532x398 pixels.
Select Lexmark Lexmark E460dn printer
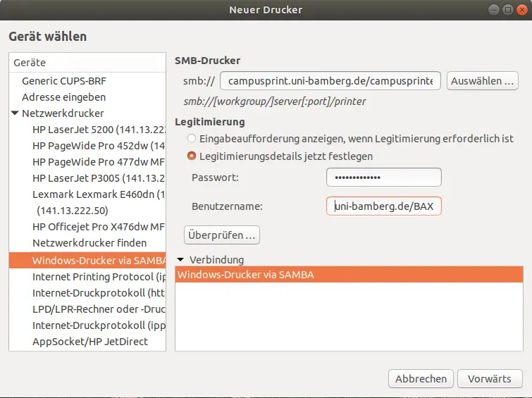pos(87,194)
